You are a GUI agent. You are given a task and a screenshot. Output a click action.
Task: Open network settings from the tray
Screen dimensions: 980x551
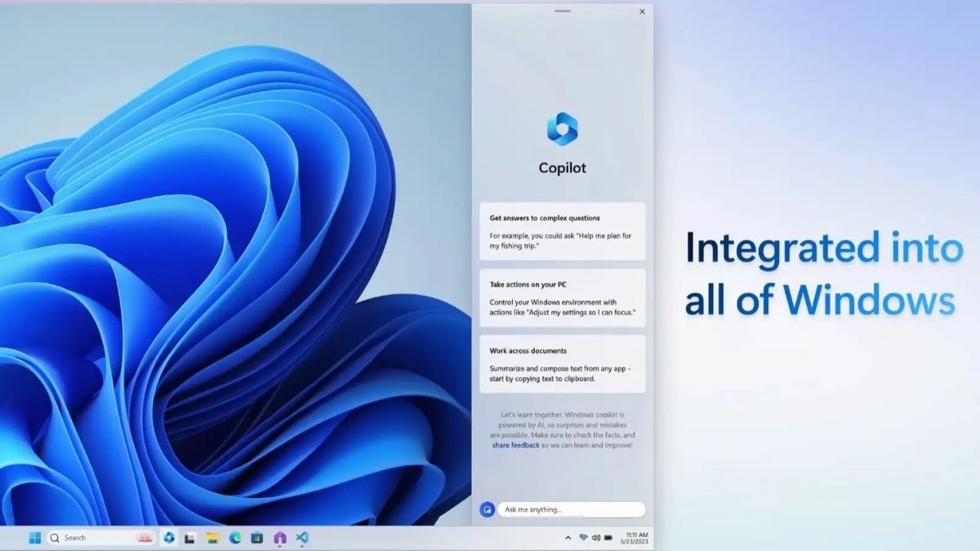coord(583,538)
